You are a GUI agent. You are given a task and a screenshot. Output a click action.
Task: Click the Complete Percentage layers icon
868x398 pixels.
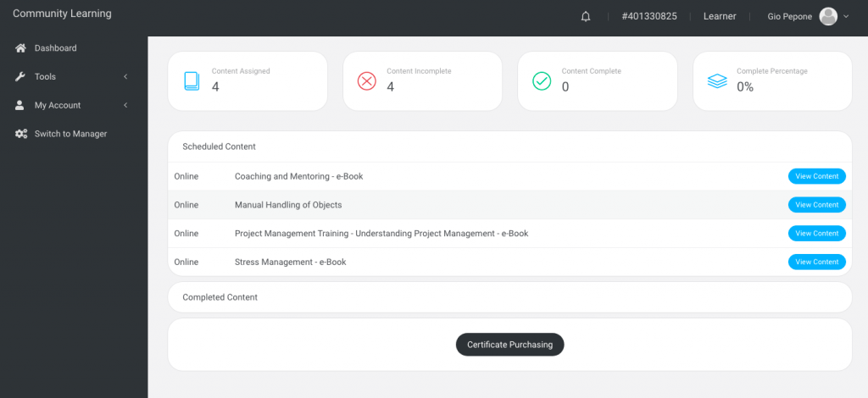coord(717,81)
